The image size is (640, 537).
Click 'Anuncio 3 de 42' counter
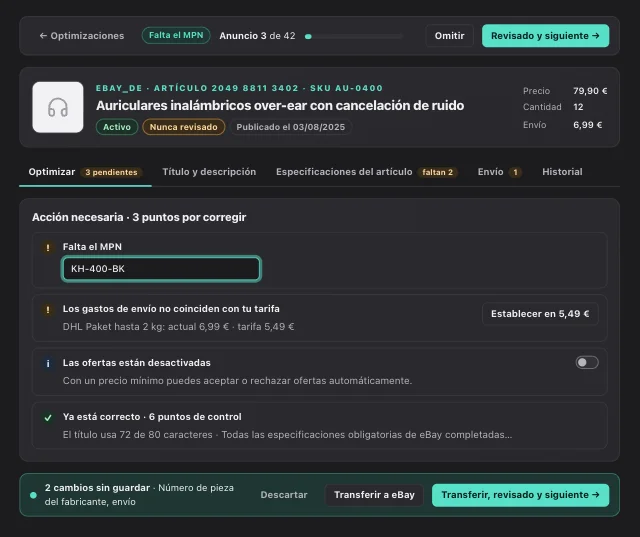tap(257, 36)
